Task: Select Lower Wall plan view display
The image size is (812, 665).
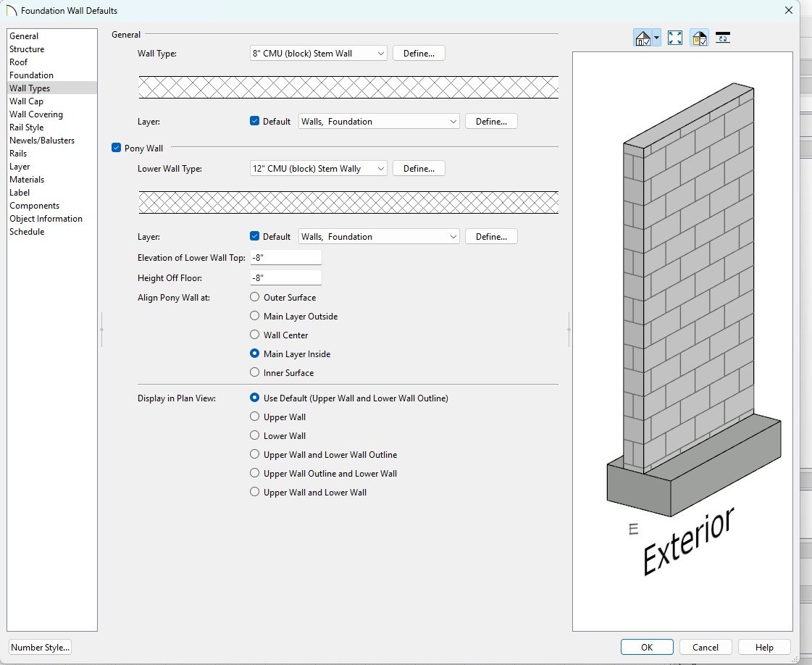Action: [254, 435]
